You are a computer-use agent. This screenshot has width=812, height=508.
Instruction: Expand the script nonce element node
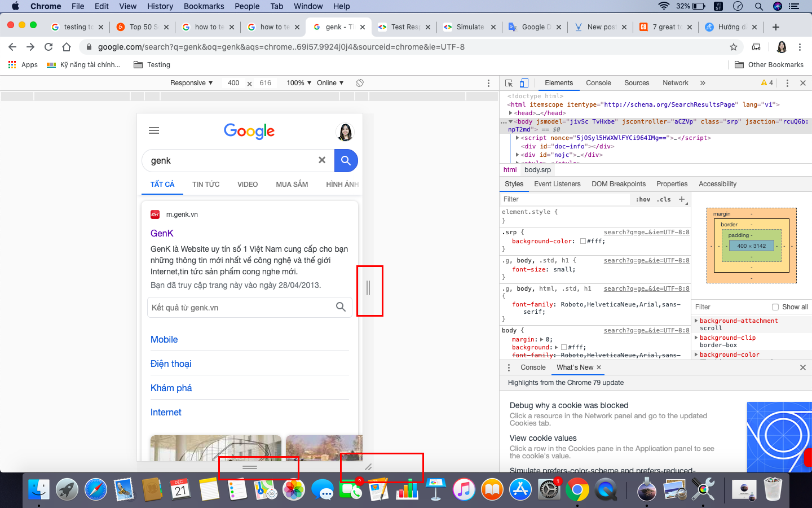coord(518,138)
